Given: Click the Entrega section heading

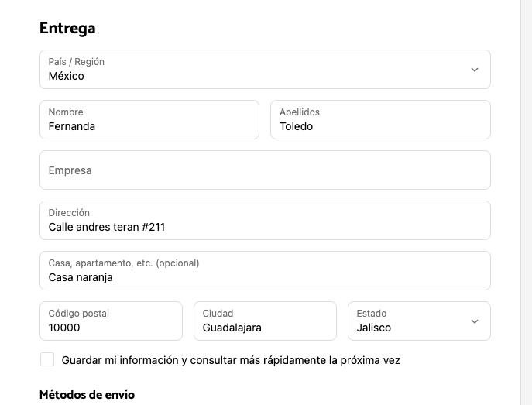Looking at the screenshot, I should coord(67,29).
